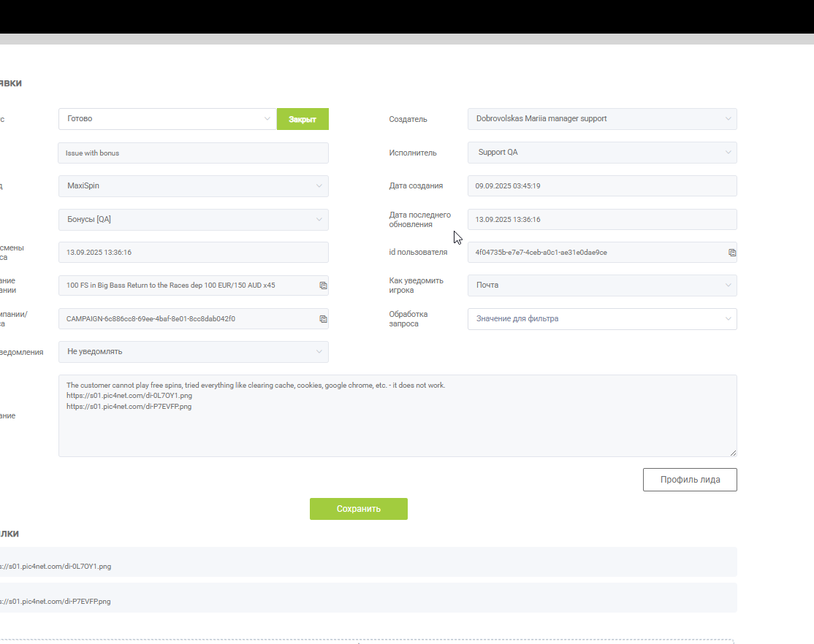Open the Готово status dropdown

tap(167, 119)
